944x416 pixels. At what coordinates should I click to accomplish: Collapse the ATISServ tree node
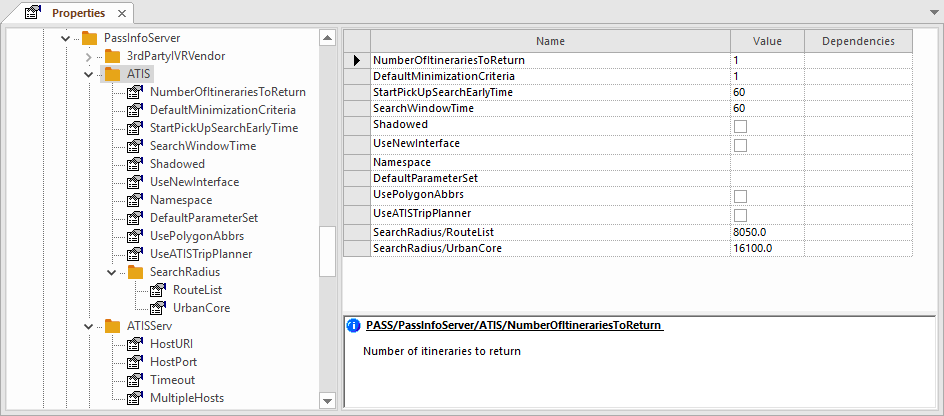[88, 326]
